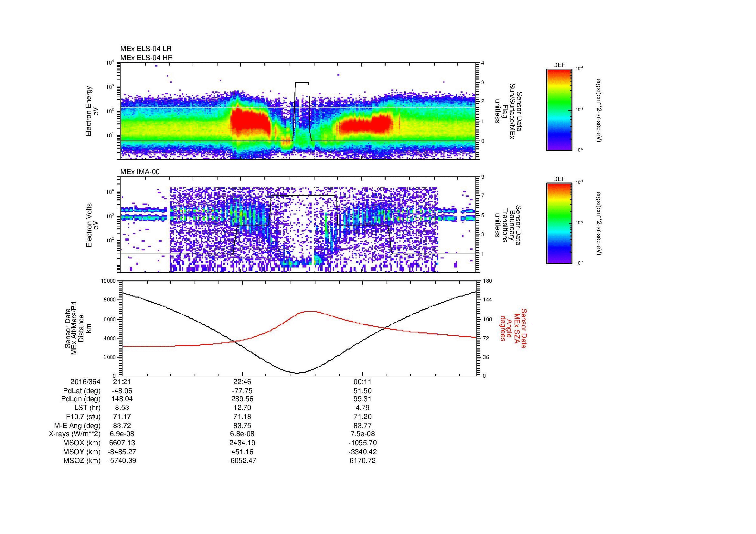
Task: Click the M-E Ang (deg) row label
Action: tap(77, 425)
